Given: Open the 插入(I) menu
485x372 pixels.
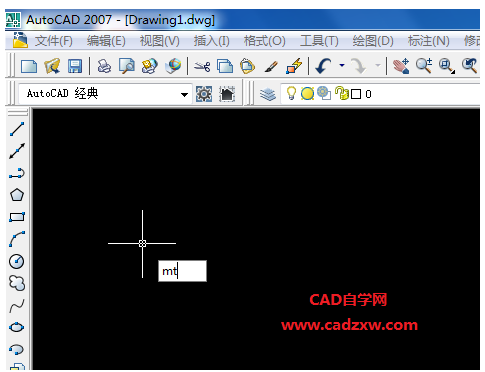Looking at the screenshot, I should [212, 41].
